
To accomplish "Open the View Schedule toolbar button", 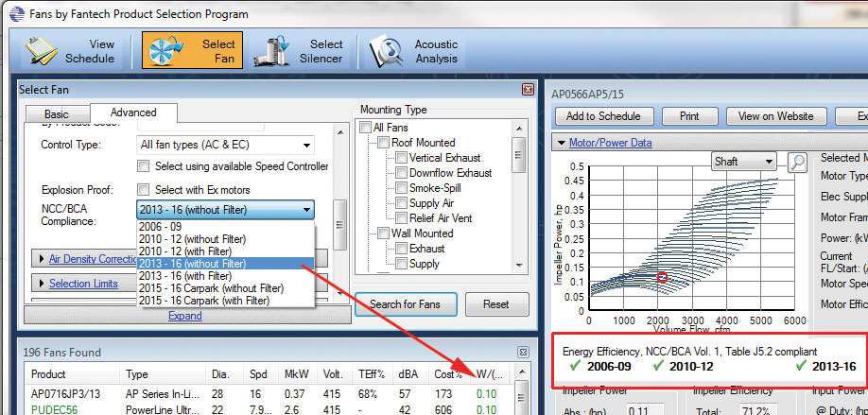I will pos(71,51).
